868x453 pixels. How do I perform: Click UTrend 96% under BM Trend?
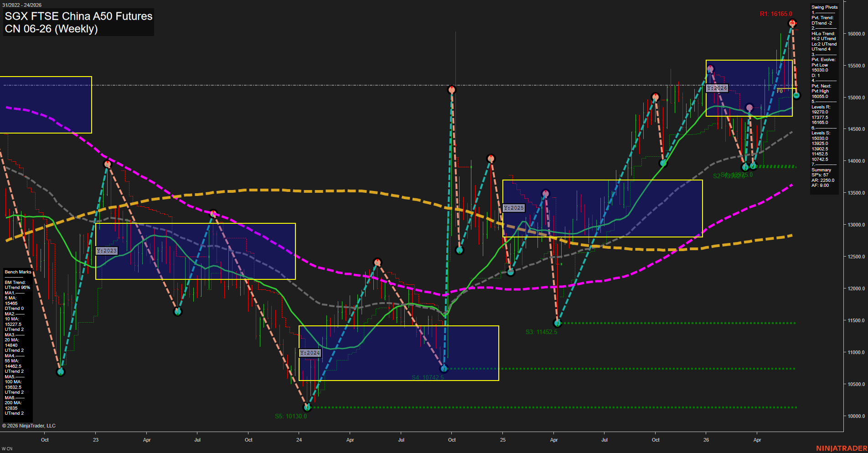(17, 288)
